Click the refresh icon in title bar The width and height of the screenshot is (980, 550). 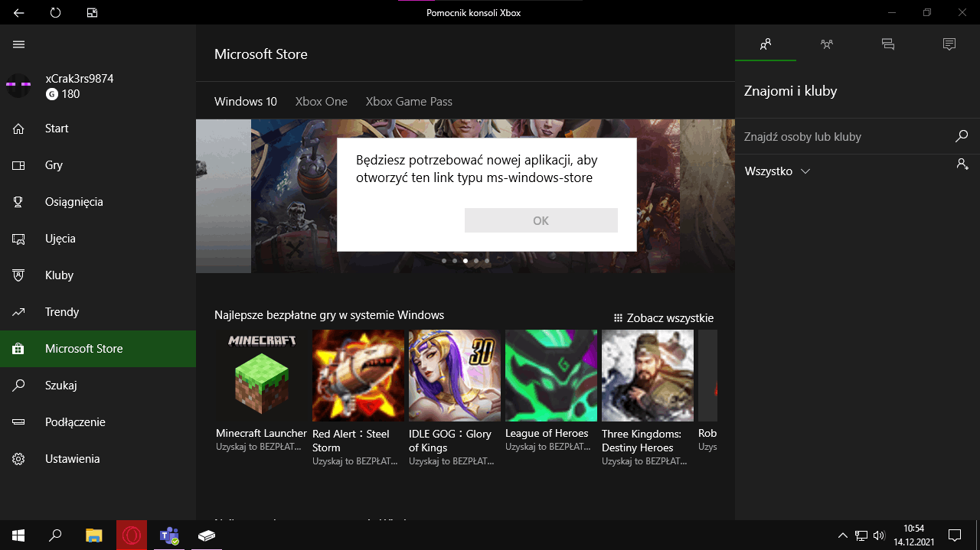tap(55, 13)
